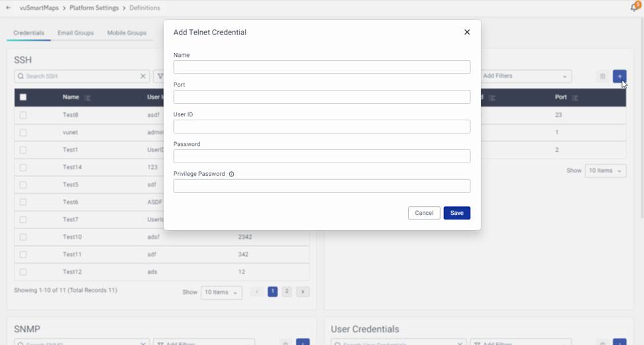
Task: Click the Name input field in dialog
Action: click(322, 67)
